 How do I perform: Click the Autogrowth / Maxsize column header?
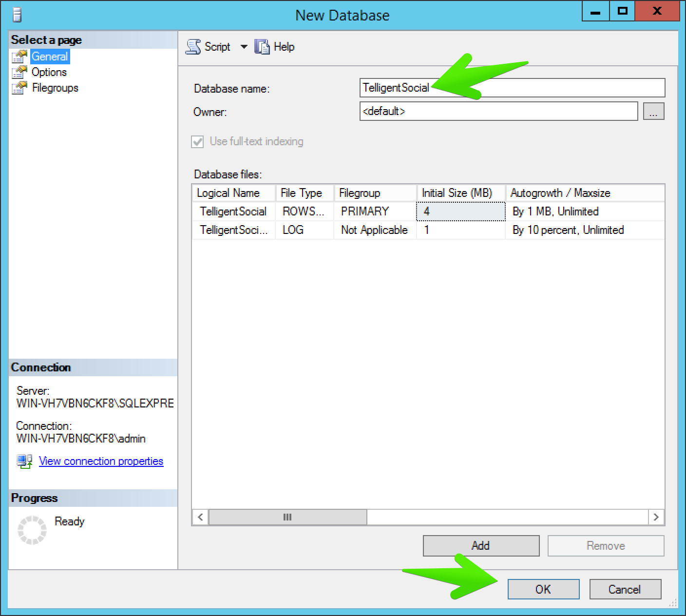coord(585,193)
